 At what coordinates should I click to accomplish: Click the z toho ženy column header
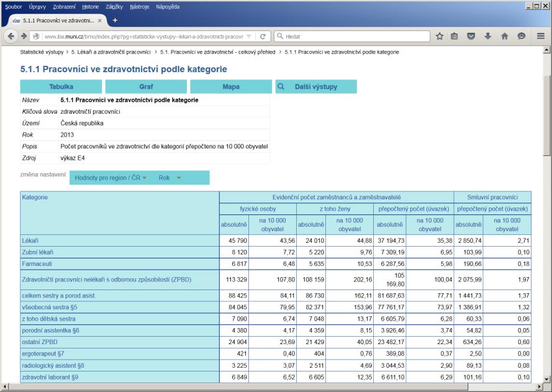(335, 209)
